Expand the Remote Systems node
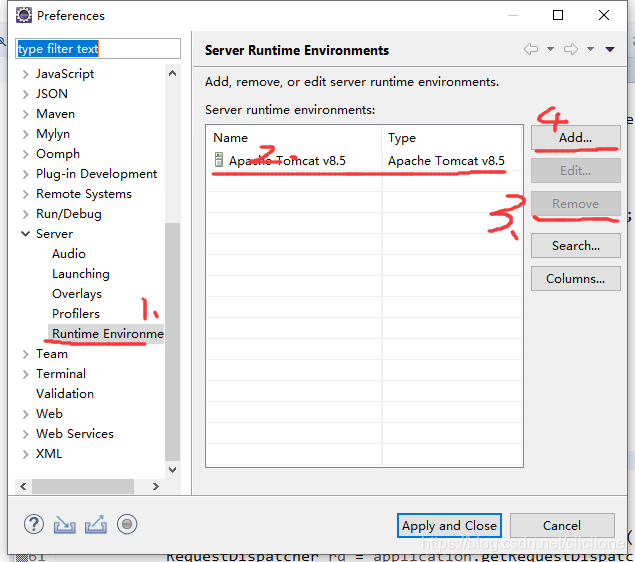Image resolution: width=635 pixels, height=562 pixels. click(26, 194)
